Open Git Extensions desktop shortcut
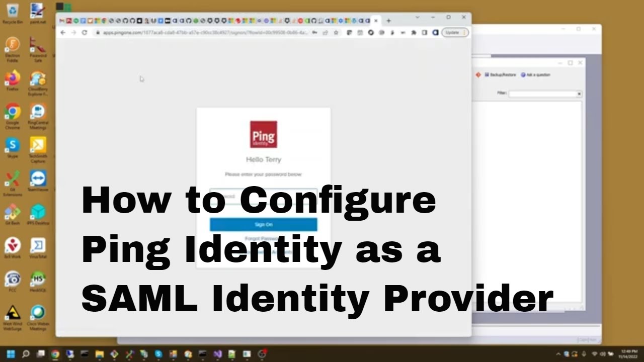This screenshot has height=362, width=644. pyautogui.click(x=12, y=183)
